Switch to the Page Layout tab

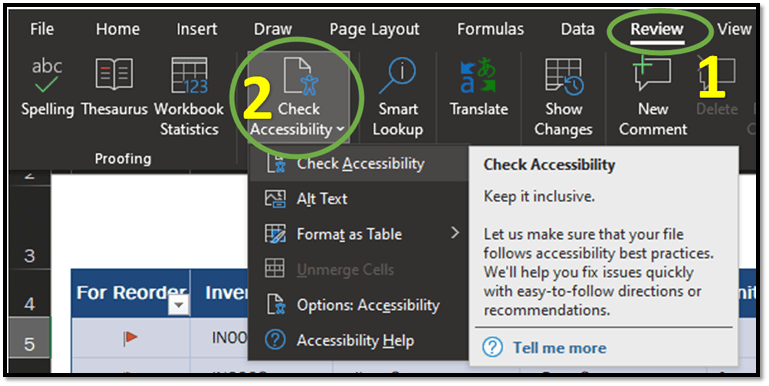click(374, 29)
